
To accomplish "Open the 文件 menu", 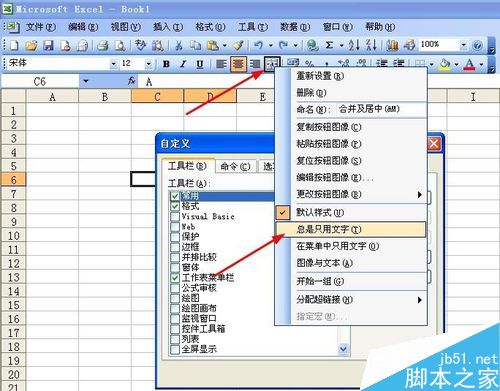I will pos(41,27).
